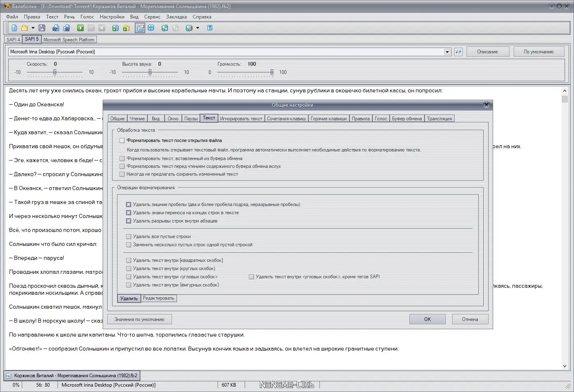The width and height of the screenshot is (574, 392).
Task: Click the greyed-out stop button in the toolbar
Action: point(102,28)
